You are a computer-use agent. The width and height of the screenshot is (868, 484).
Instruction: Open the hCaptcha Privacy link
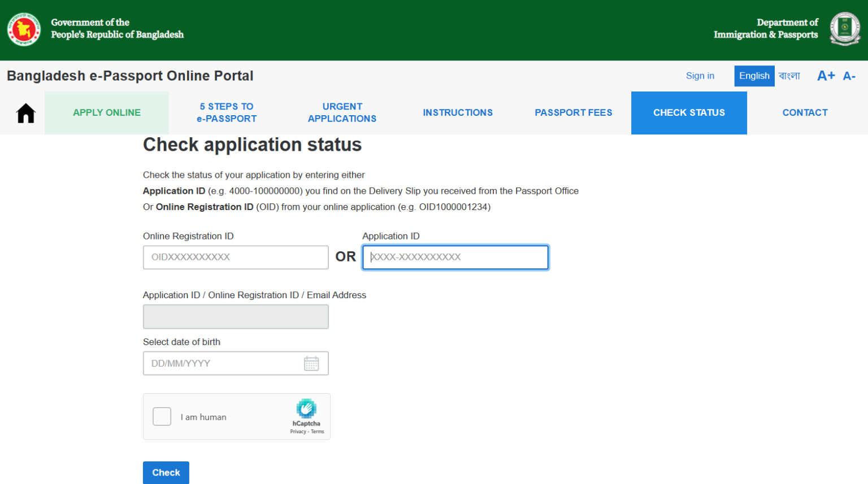[x=298, y=431]
